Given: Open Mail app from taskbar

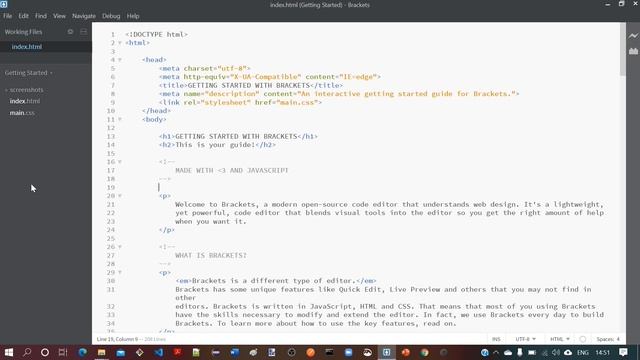Looking at the screenshot, I should [121, 352].
